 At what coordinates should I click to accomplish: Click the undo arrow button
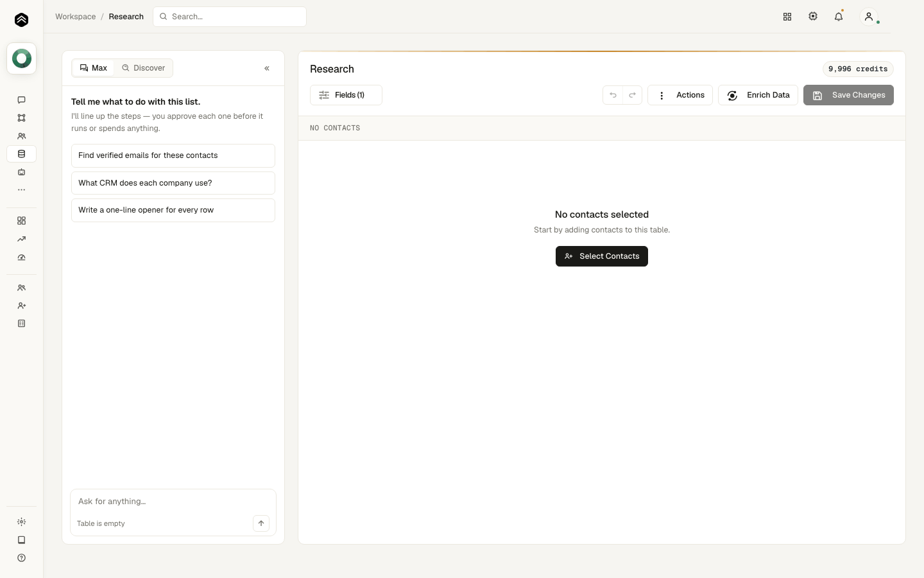click(613, 95)
